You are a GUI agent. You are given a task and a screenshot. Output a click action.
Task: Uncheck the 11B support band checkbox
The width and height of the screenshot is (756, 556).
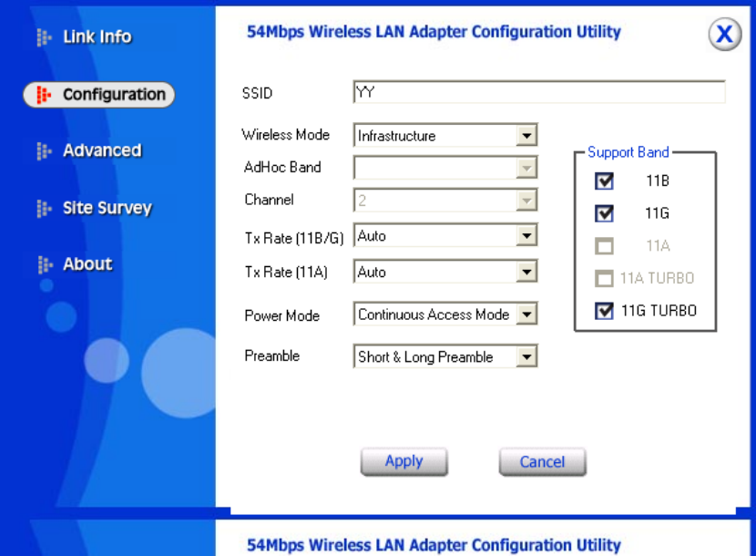pyautogui.click(x=604, y=181)
